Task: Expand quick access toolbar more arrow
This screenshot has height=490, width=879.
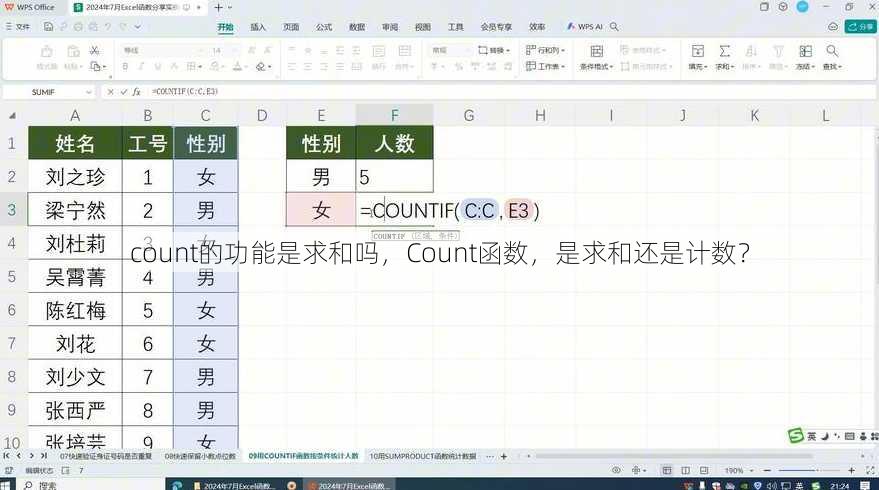Action: (x=138, y=26)
